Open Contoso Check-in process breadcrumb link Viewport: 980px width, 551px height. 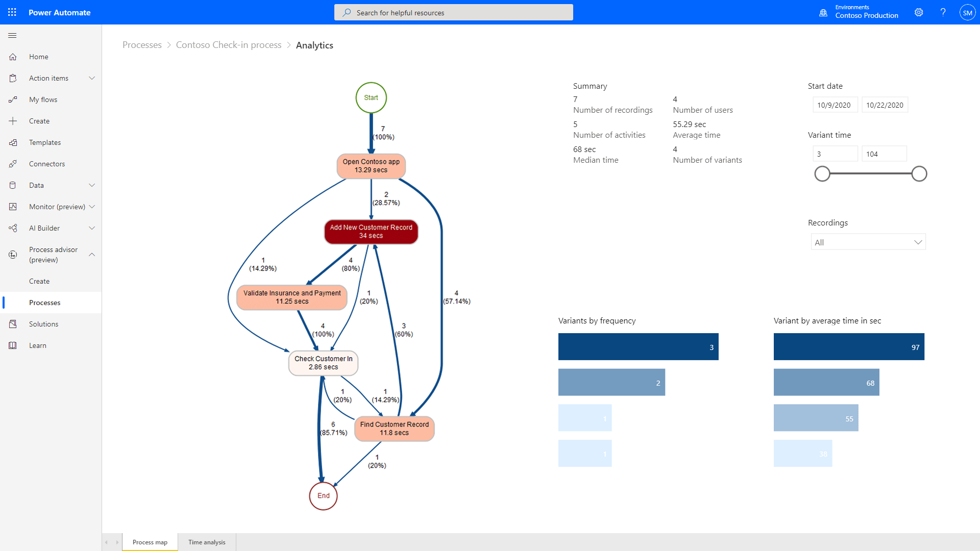click(x=228, y=45)
